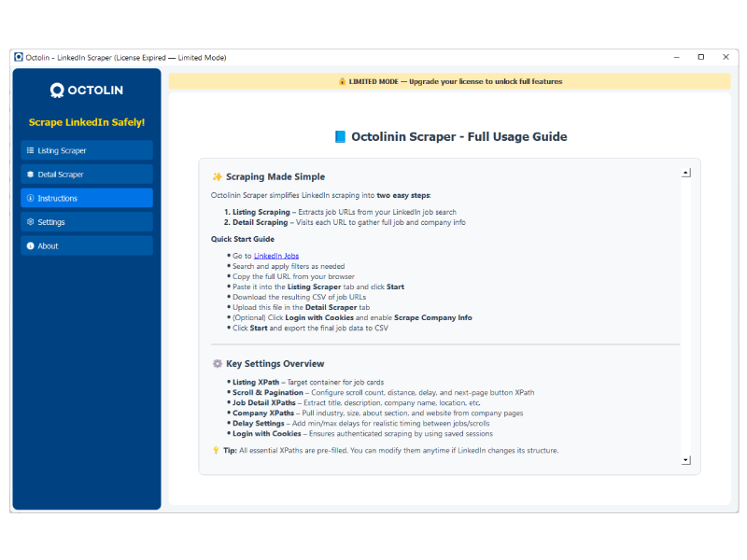Go to Settings in the sidebar

click(87, 222)
